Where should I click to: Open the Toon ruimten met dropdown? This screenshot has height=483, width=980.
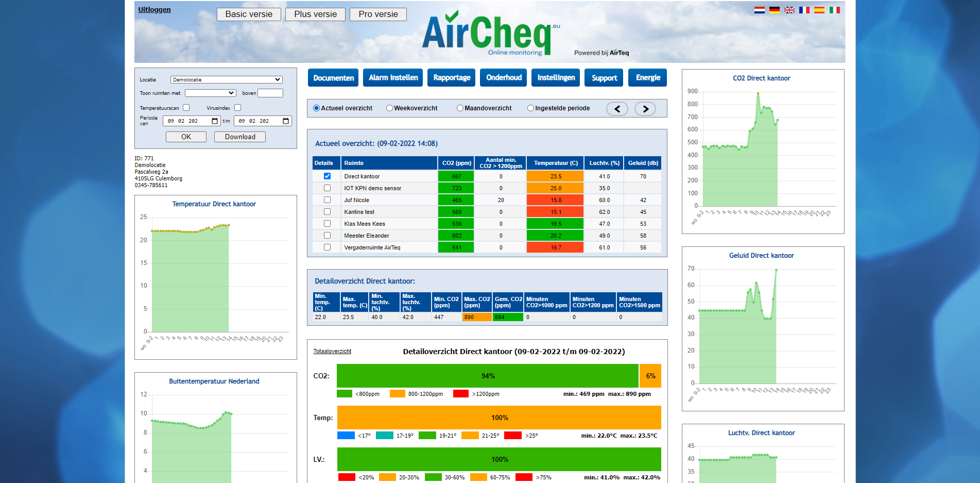(x=211, y=93)
